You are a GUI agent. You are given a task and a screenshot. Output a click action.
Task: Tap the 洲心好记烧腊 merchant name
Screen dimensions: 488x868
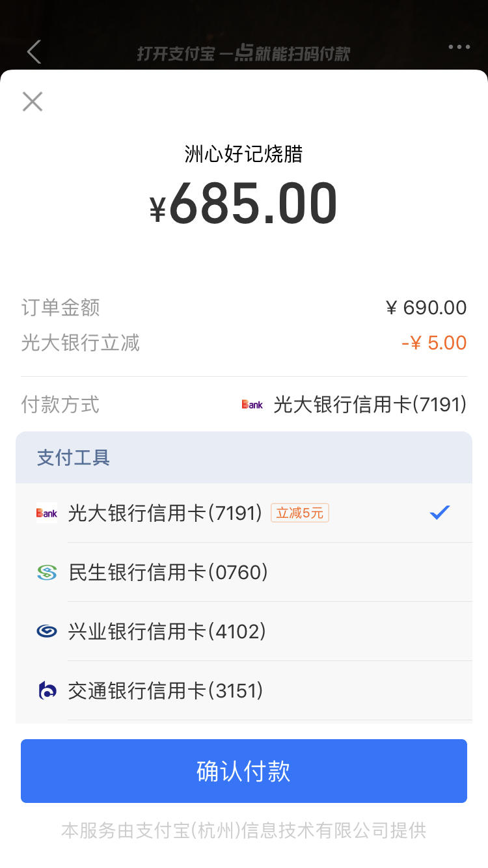click(x=244, y=154)
